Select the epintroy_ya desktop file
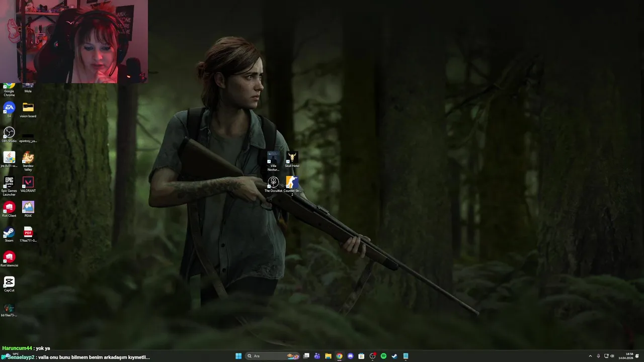The width and height of the screenshot is (644, 362). 28,138
